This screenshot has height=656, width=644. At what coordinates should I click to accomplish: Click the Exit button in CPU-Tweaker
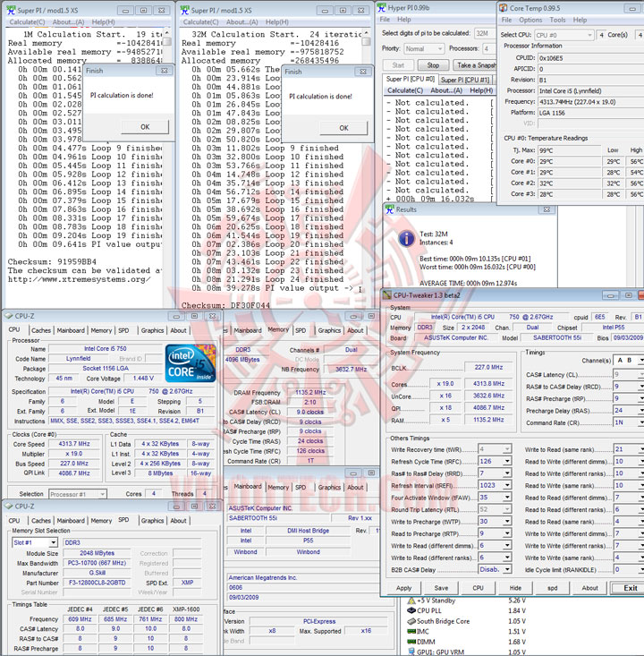tap(630, 588)
